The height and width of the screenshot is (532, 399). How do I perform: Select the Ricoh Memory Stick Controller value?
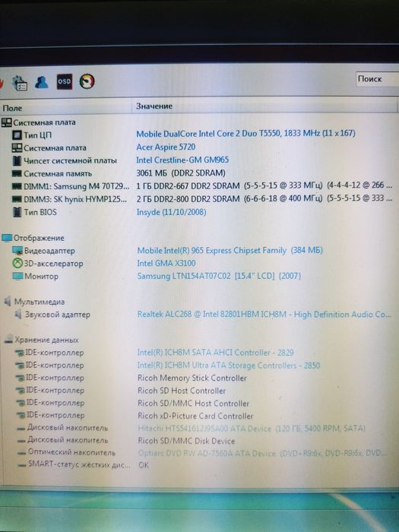[x=192, y=378]
